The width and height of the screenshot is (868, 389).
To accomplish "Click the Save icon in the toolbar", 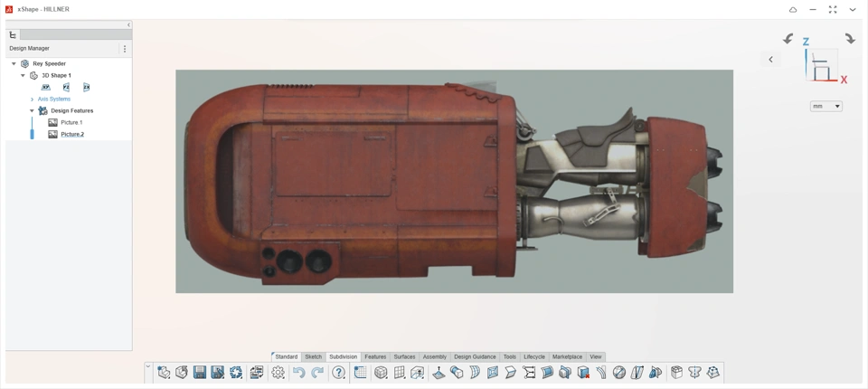I will coord(200,373).
